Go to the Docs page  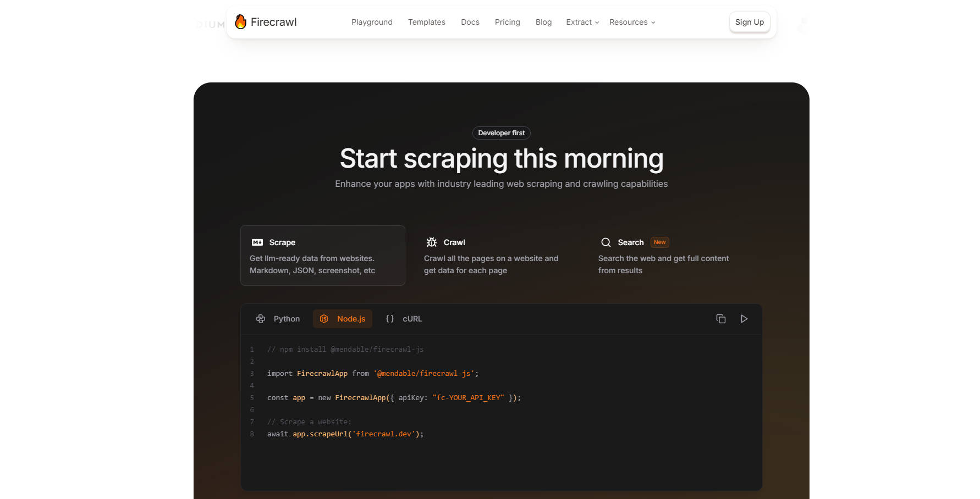pyautogui.click(x=470, y=22)
